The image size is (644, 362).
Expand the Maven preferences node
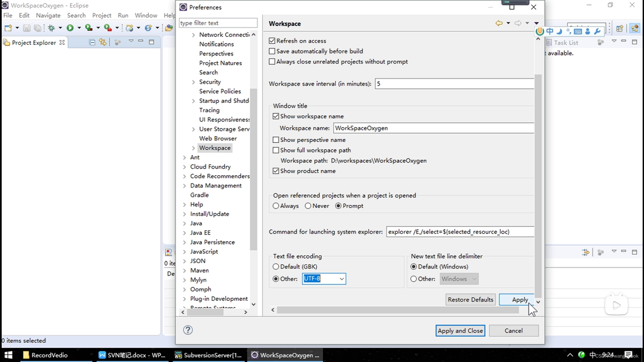click(x=184, y=270)
